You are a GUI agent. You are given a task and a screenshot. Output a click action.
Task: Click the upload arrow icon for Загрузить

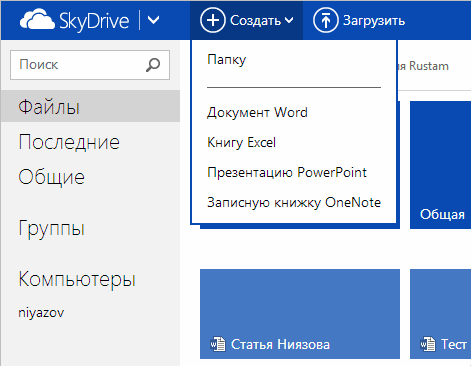click(325, 20)
